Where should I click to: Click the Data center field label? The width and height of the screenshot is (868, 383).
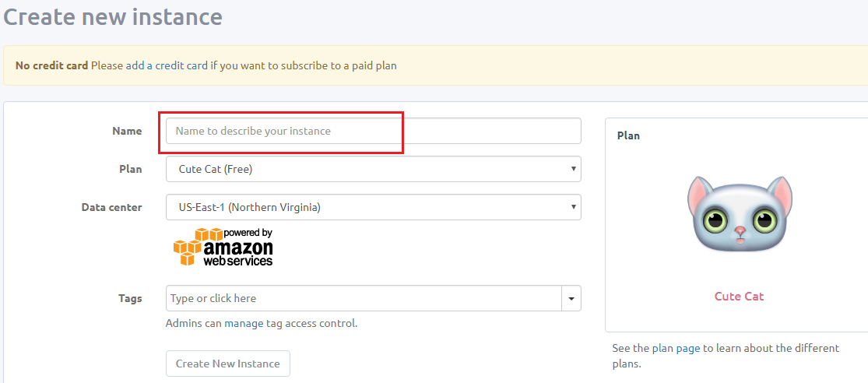click(x=111, y=207)
